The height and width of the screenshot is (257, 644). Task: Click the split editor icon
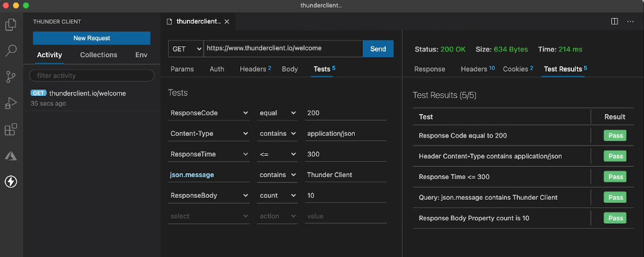614,21
